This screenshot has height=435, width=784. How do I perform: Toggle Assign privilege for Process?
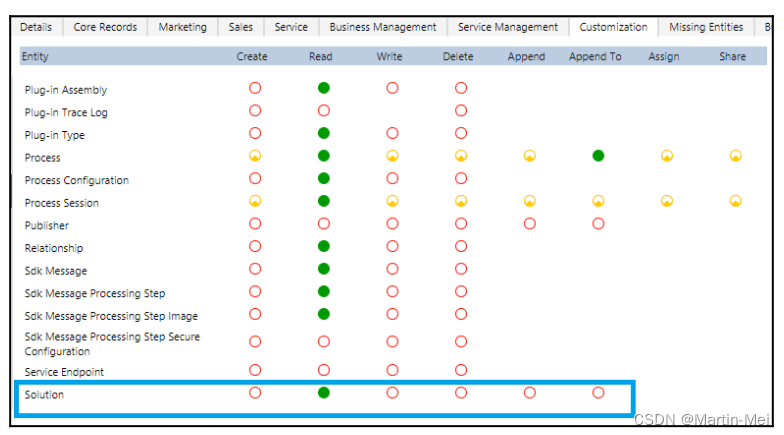coord(667,156)
